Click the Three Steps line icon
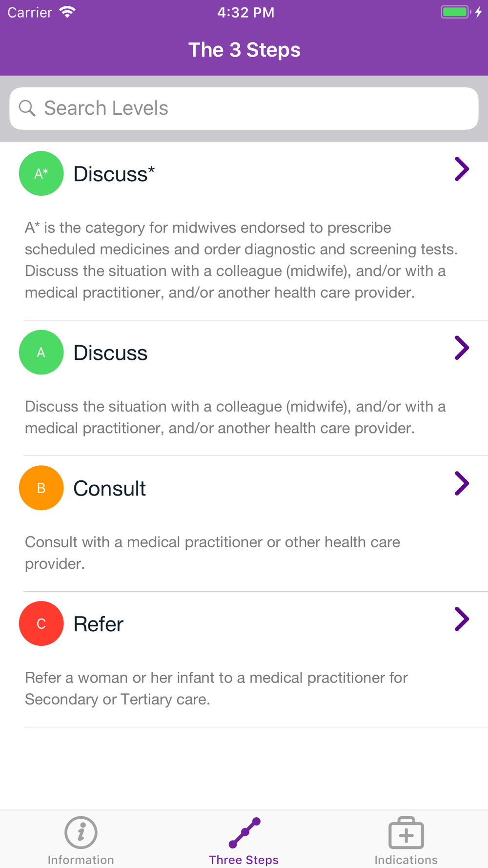This screenshot has width=488, height=868. [244, 833]
